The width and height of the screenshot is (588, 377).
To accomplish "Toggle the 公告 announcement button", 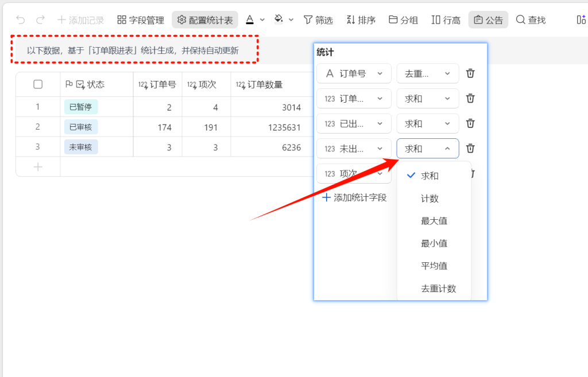I will pos(488,20).
